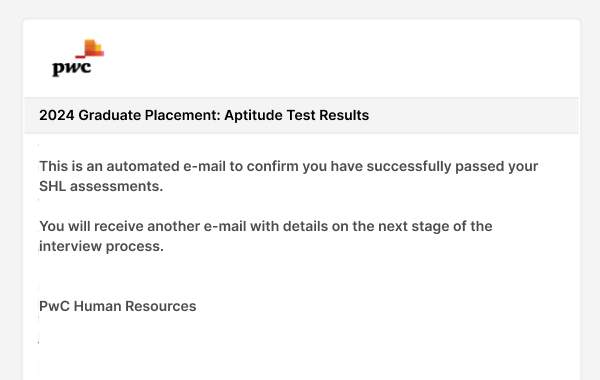Click the orange blocks graphic of the logo
Screen dimensions: 600x380
(x=94, y=48)
